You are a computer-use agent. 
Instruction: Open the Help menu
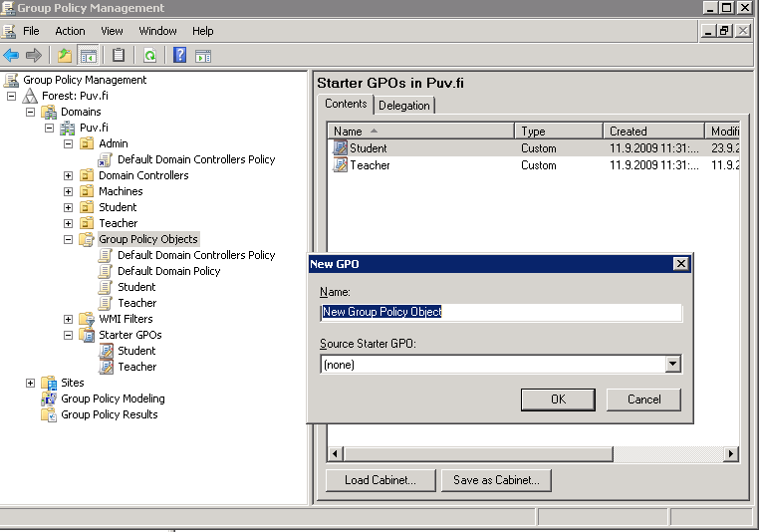[202, 31]
